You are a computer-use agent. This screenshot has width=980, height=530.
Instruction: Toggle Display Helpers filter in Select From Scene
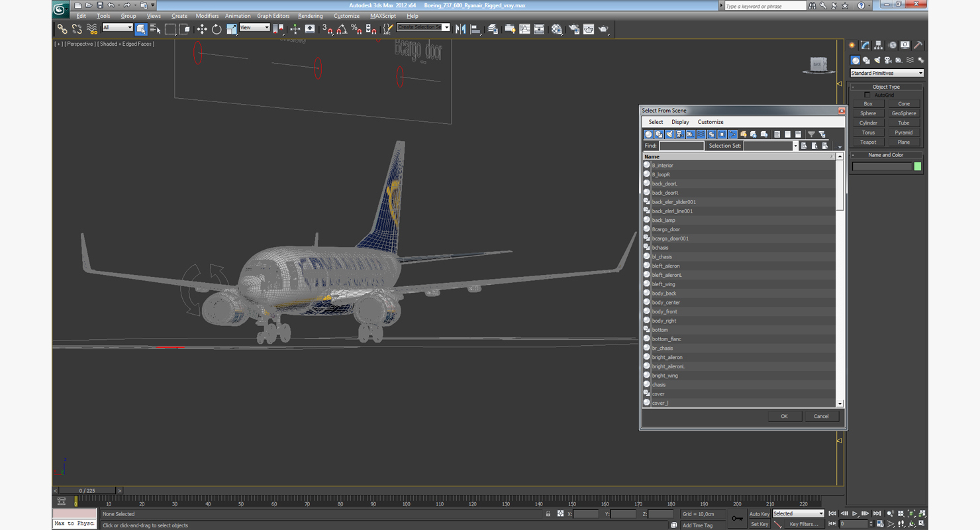(x=691, y=134)
